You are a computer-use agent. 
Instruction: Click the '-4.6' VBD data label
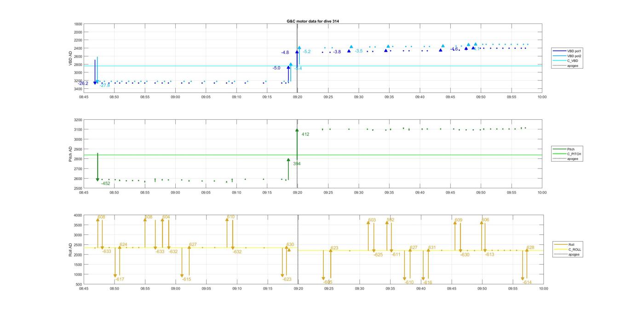pos(454,49)
